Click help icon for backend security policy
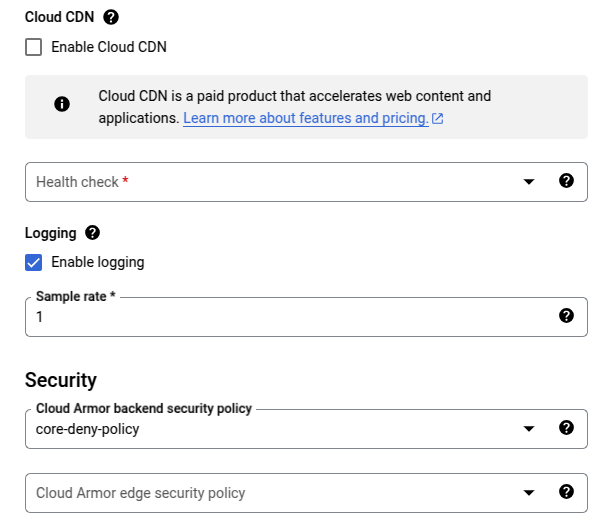 566,428
